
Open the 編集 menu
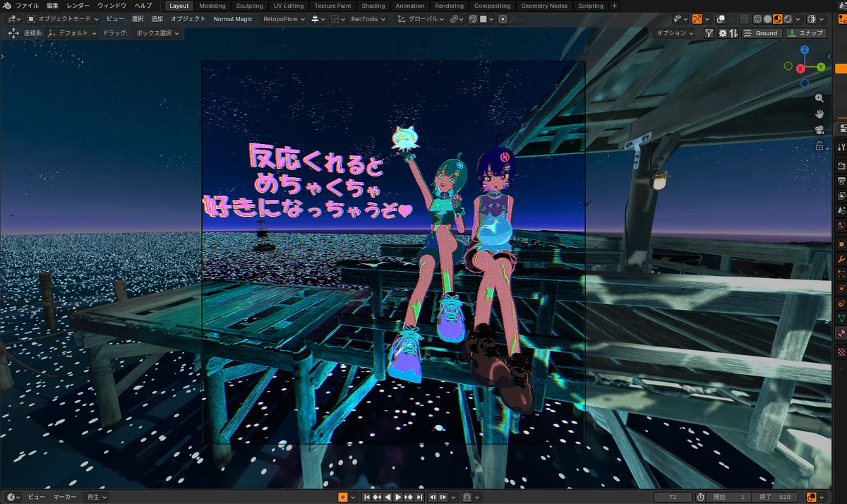pos(53,6)
